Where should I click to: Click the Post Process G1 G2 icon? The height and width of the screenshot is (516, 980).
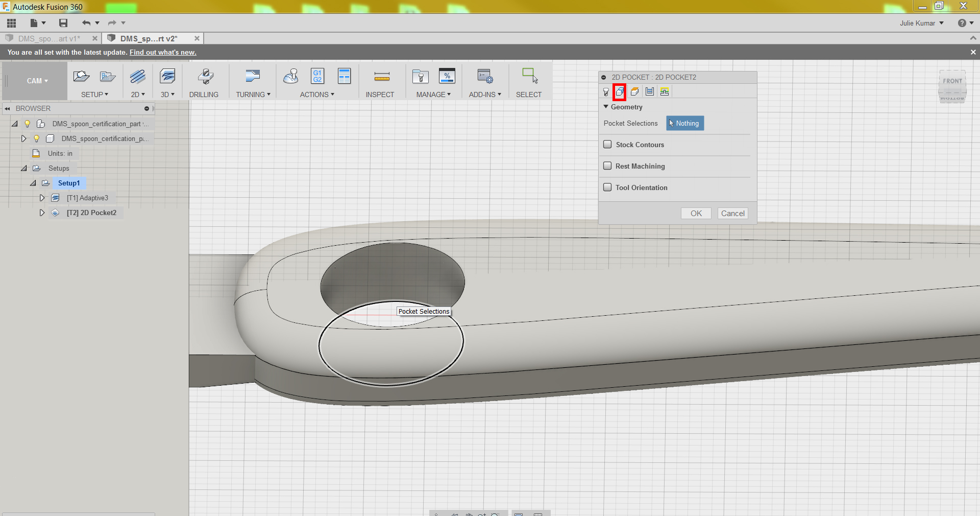(317, 77)
